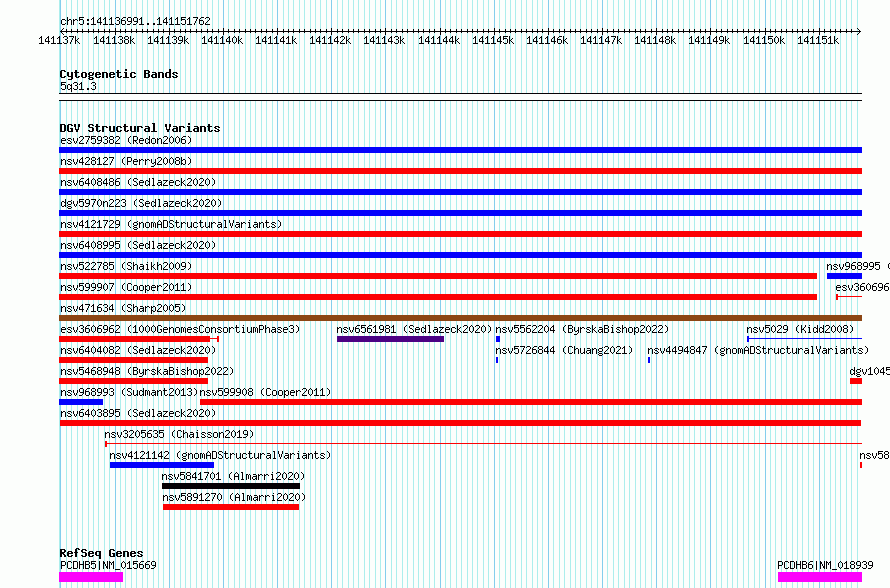The height and width of the screenshot is (588, 890).
Task: Click the red bar under nsv6404082 (Sedlazeck2020)
Action: point(133,360)
